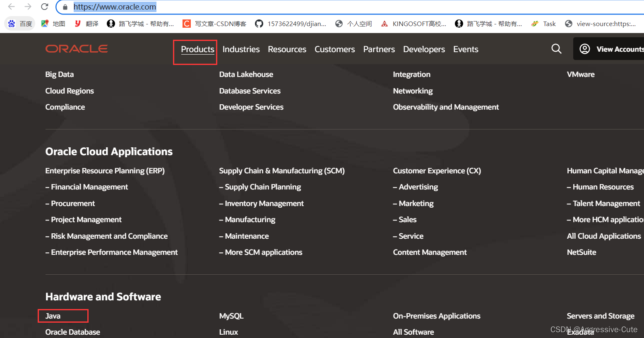The height and width of the screenshot is (338, 644).
Task: Open the GitHub 1573622499/djian bookmark
Action: 291,24
